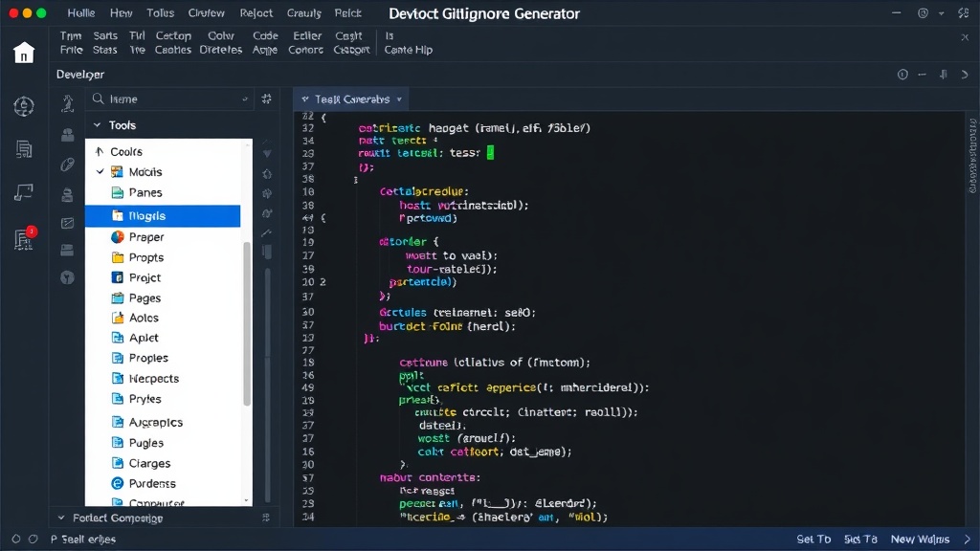980x551 pixels.
Task: Open the Halle menu
Action: [81, 13]
